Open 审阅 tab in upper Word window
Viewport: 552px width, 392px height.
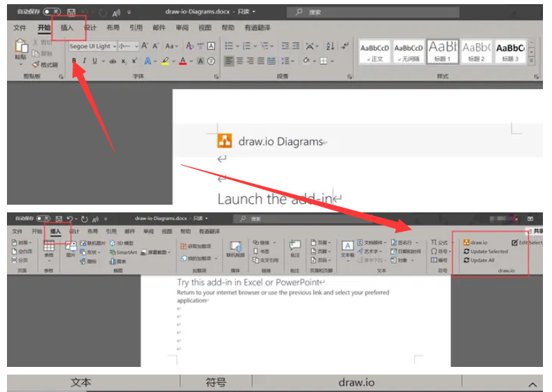tap(182, 27)
